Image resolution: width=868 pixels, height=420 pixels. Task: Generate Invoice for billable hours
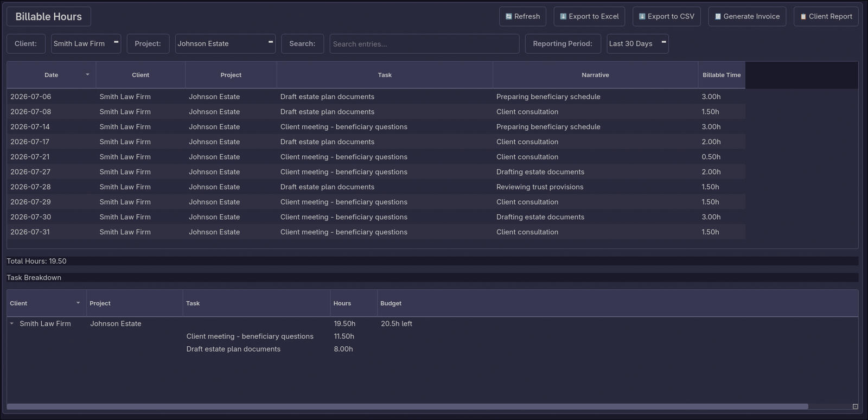pyautogui.click(x=746, y=16)
